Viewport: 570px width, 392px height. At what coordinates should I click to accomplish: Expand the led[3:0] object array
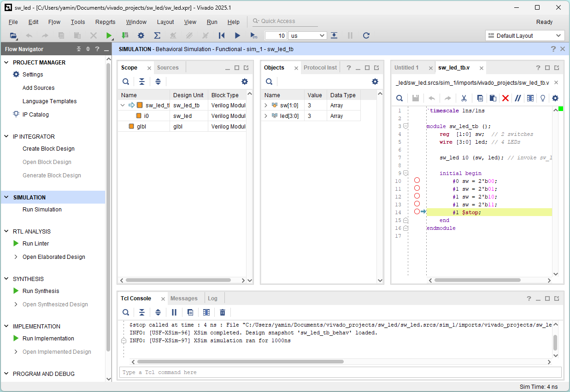[x=266, y=116]
